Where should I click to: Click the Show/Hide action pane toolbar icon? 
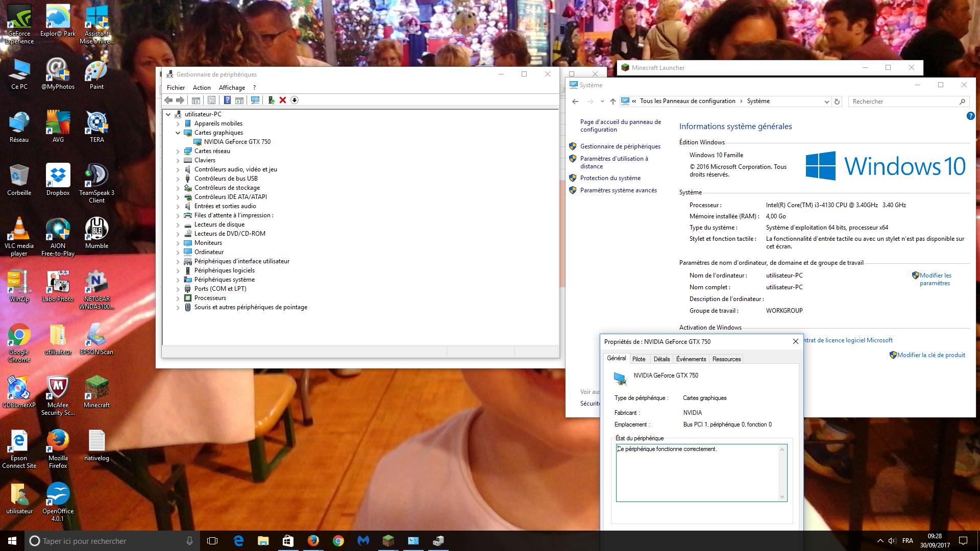pyautogui.click(x=239, y=100)
